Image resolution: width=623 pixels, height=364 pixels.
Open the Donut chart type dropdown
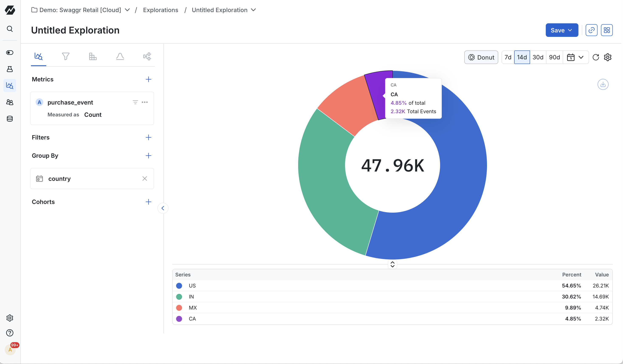tap(481, 57)
